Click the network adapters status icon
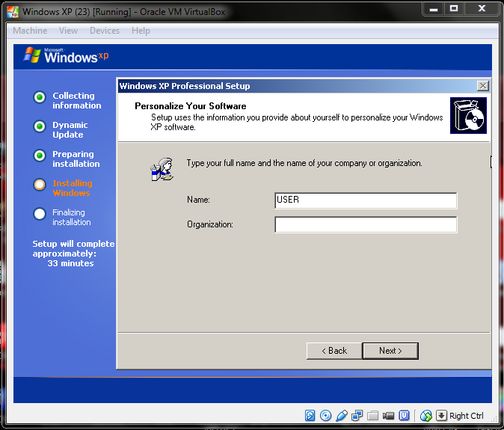This screenshot has height=430, width=504. click(x=357, y=416)
